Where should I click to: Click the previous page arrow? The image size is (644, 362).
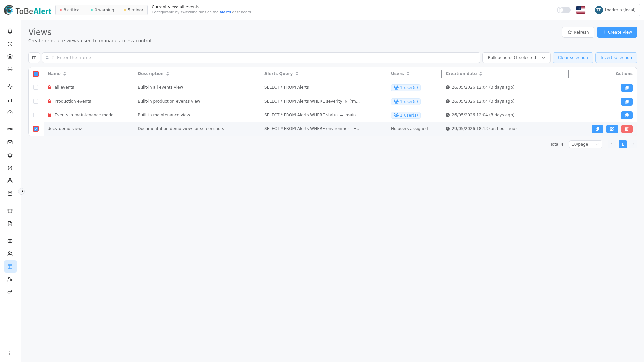coord(611,144)
